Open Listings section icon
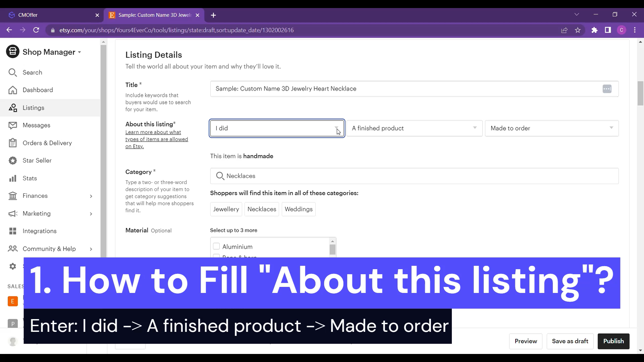This screenshot has width=644, height=362. pyautogui.click(x=12, y=107)
